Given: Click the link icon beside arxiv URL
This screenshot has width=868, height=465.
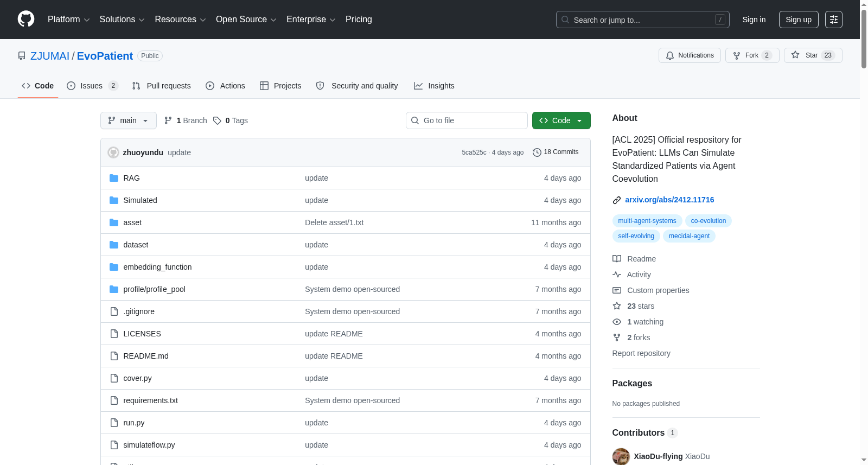Looking at the screenshot, I should coord(617,200).
